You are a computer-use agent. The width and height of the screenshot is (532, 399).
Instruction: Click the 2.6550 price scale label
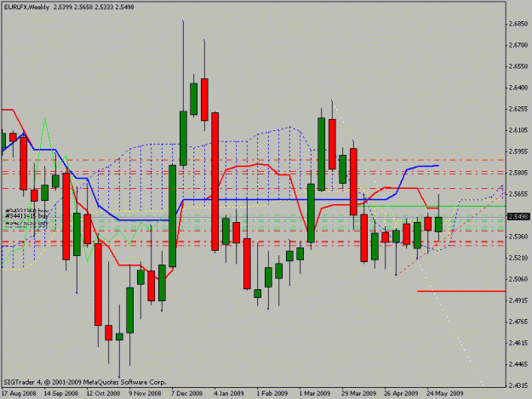518,66
